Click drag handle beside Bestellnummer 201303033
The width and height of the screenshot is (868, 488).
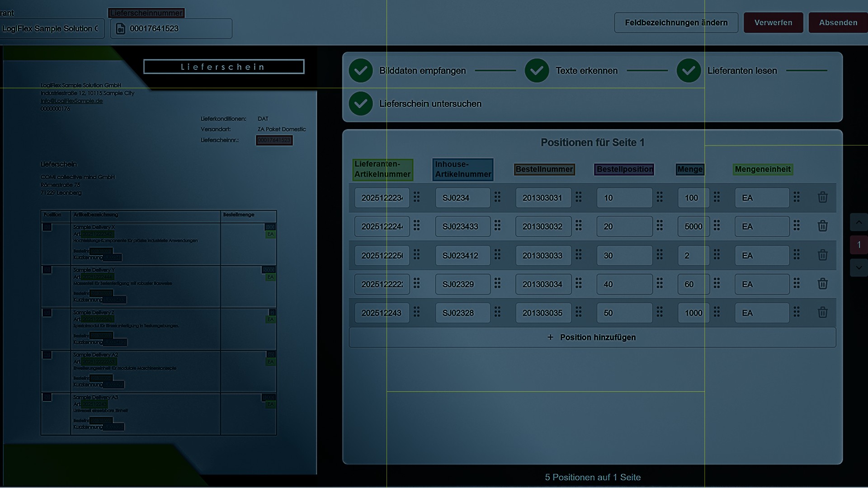[578, 255]
